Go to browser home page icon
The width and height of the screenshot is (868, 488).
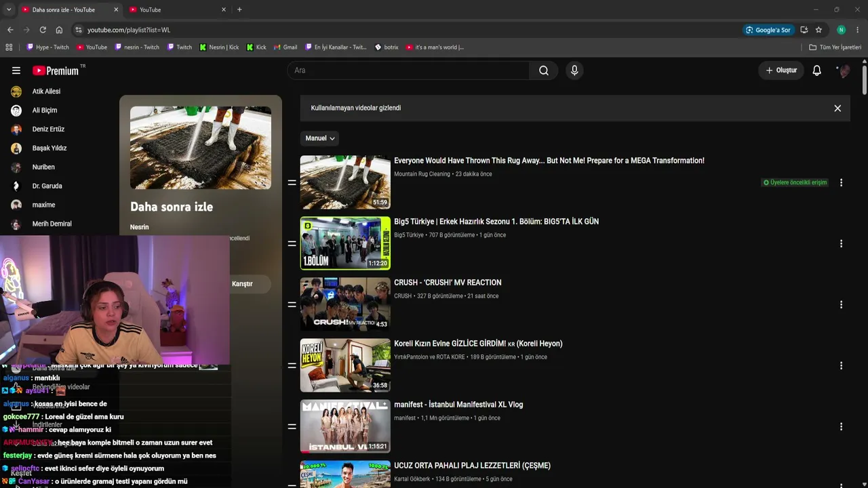pos(59,30)
